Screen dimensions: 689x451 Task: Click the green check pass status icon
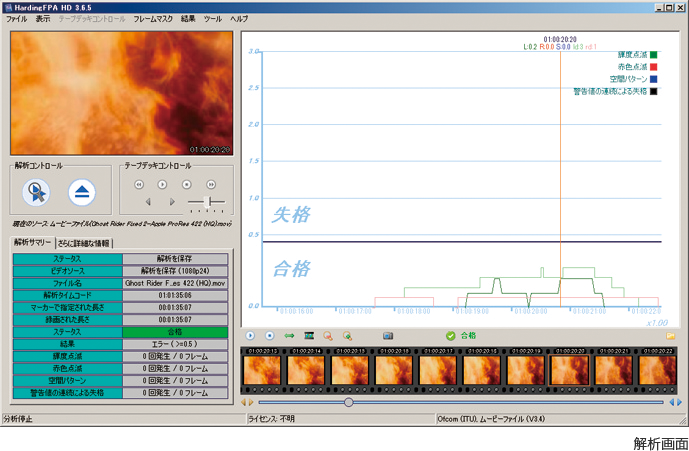[x=450, y=336]
